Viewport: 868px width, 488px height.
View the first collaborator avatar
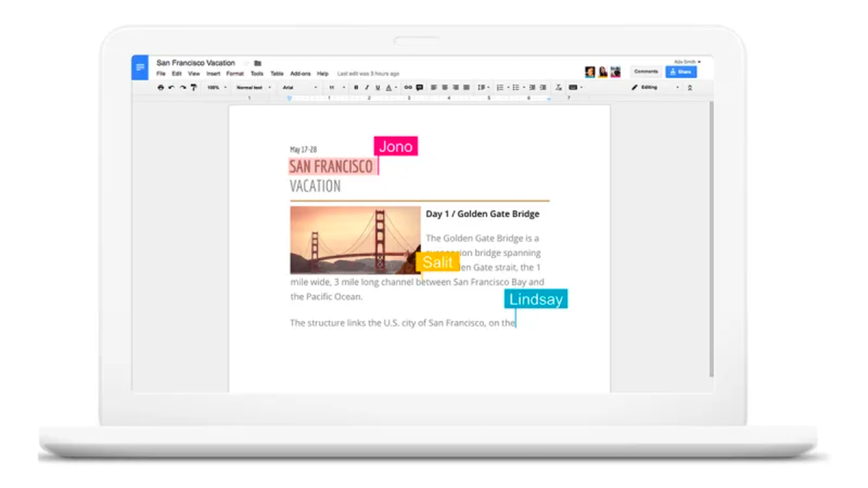(590, 72)
